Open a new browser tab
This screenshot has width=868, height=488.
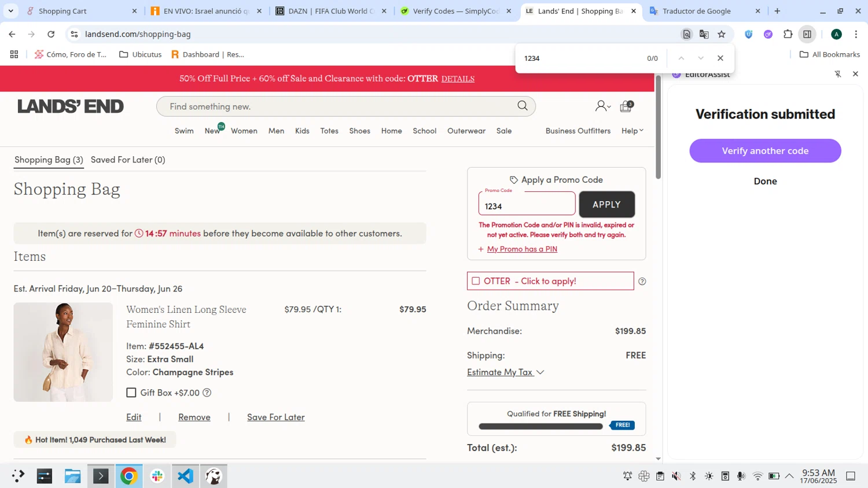coord(777,11)
